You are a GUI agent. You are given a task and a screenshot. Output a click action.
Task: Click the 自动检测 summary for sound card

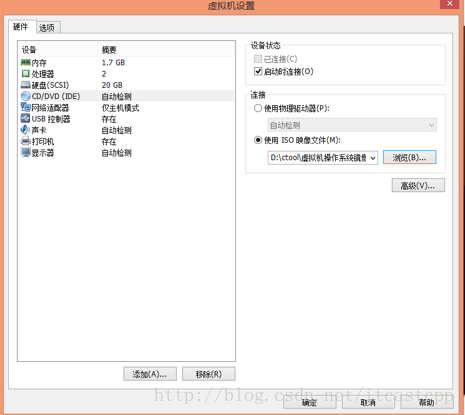117,130
